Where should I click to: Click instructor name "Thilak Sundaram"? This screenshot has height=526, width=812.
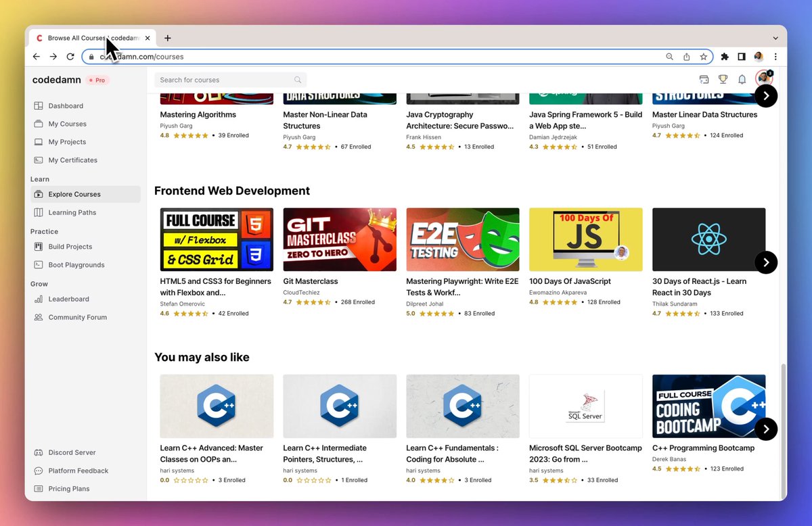tap(675, 304)
